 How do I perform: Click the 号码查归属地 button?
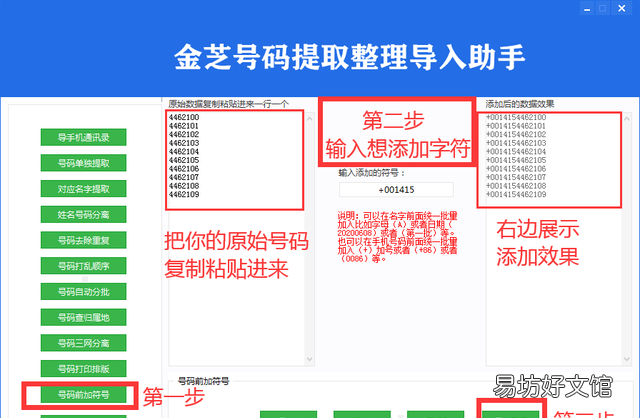tap(83, 318)
